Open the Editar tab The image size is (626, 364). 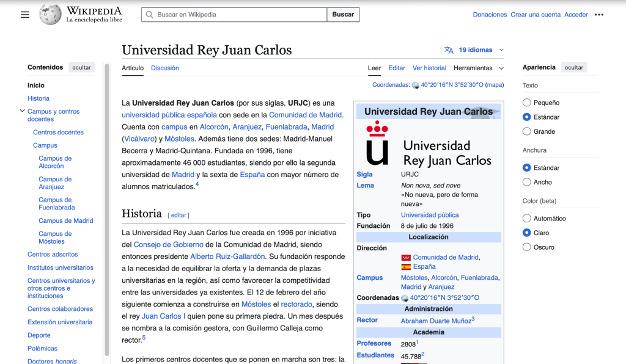point(396,68)
